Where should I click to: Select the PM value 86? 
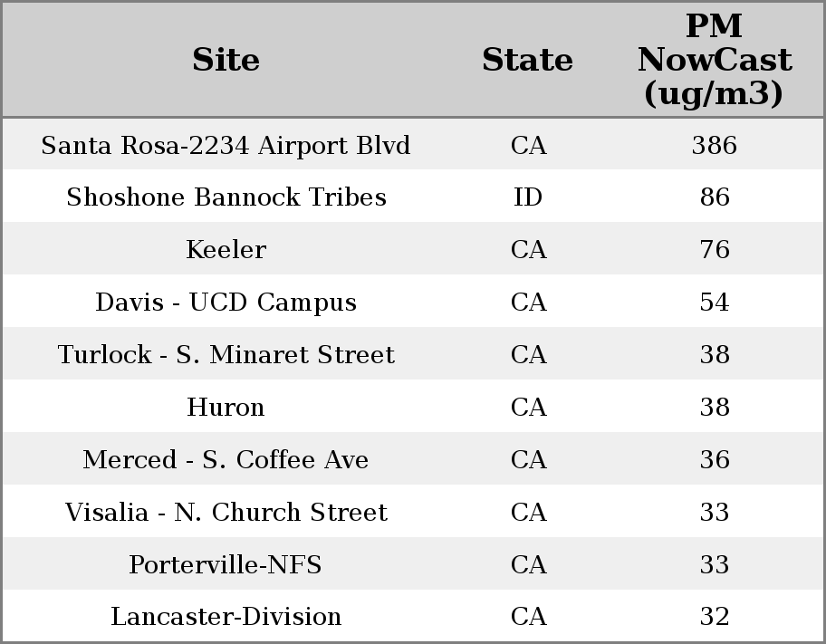click(x=714, y=197)
